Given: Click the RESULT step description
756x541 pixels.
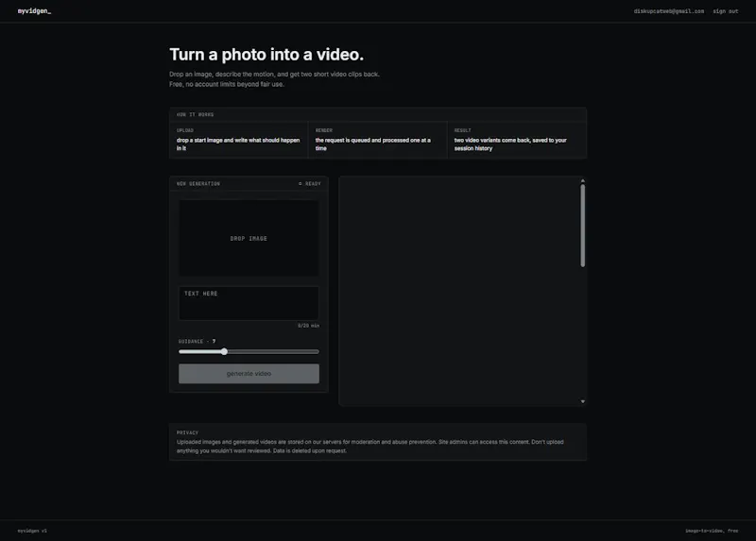Looking at the screenshot, I should pos(510,144).
